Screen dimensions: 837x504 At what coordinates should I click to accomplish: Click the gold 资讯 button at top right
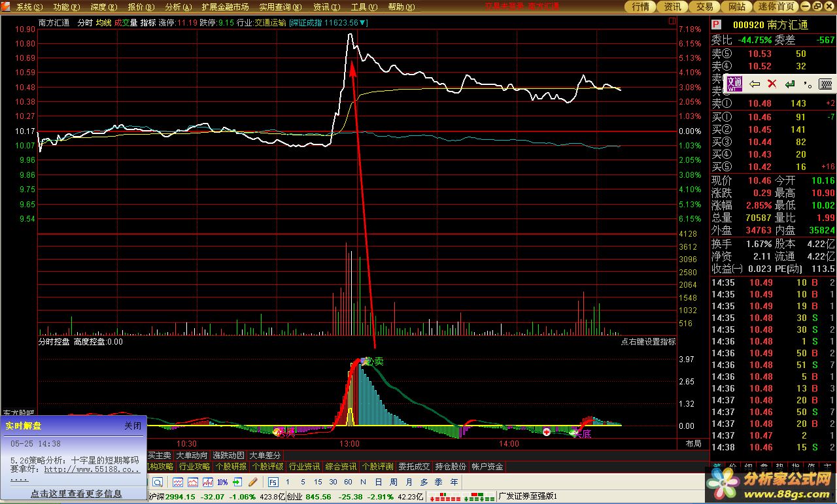click(x=673, y=7)
